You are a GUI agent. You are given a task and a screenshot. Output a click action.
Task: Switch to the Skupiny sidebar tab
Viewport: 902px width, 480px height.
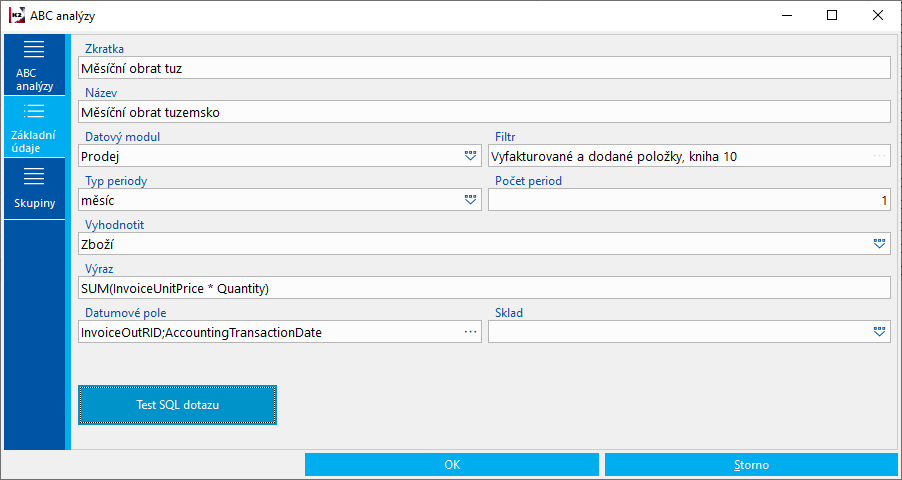click(34, 188)
